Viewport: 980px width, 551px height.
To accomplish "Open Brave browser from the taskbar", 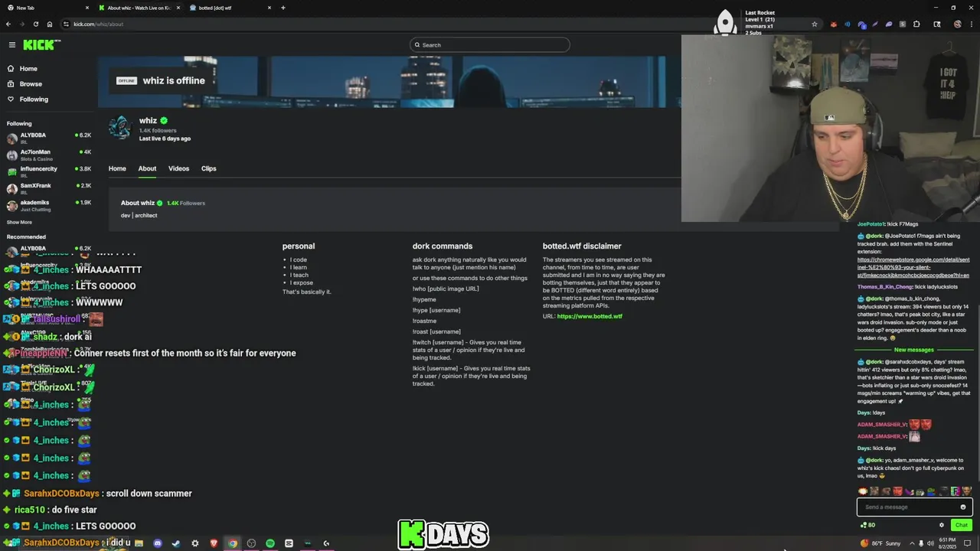I will pyautogui.click(x=214, y=543).
